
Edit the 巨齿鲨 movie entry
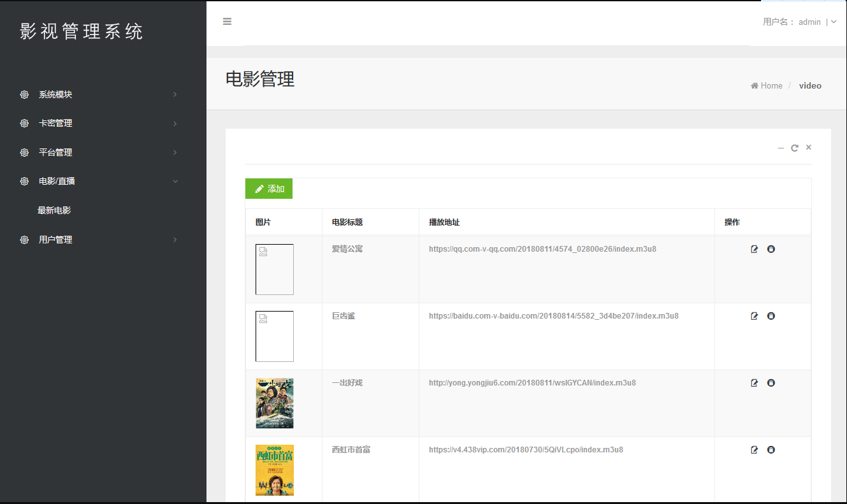[x=755, y=316]
